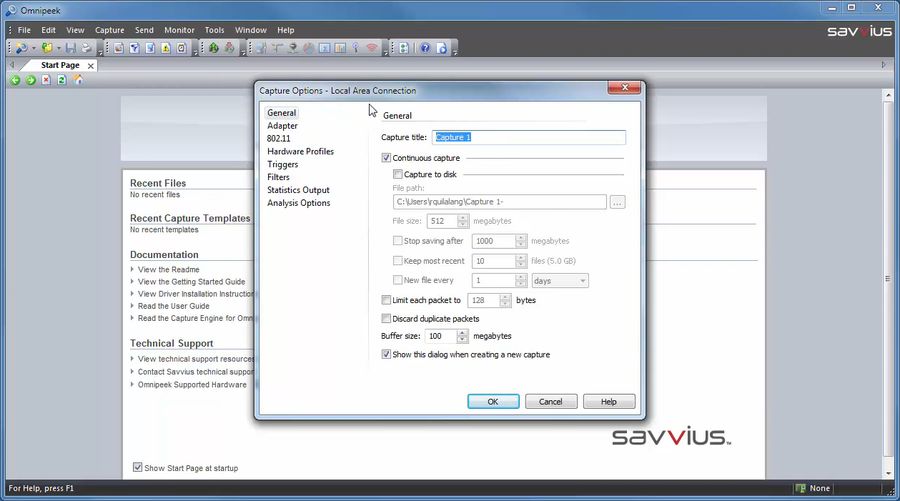Click the green upward arrow toolbar icon

tap(214, 48)
